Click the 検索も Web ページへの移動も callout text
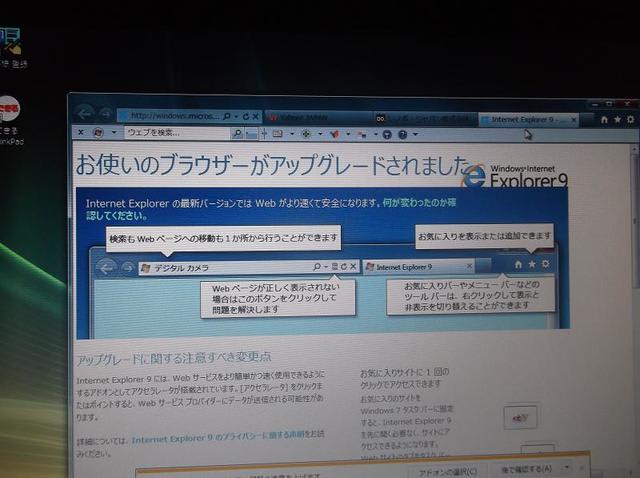 pos(223,238)
